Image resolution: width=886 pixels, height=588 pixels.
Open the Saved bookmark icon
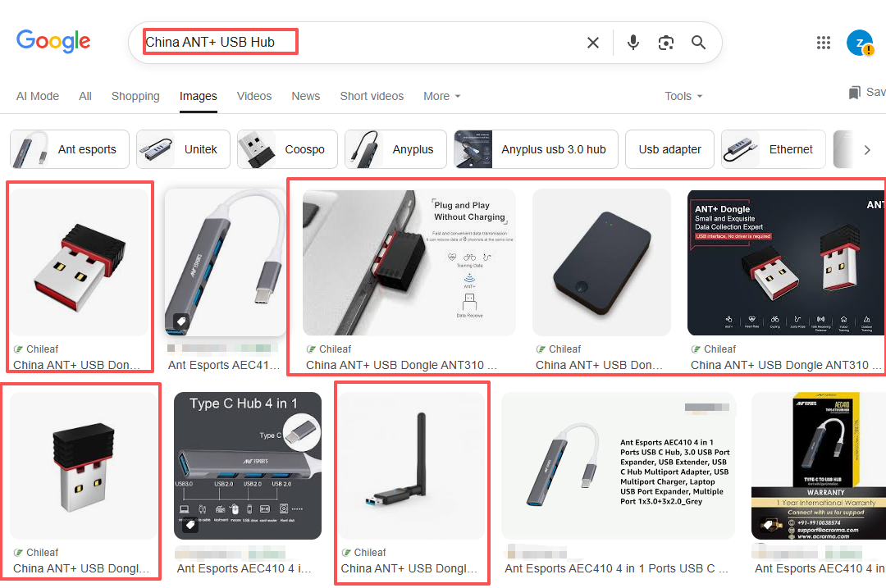pyautogui.click(x=855, y=93)
